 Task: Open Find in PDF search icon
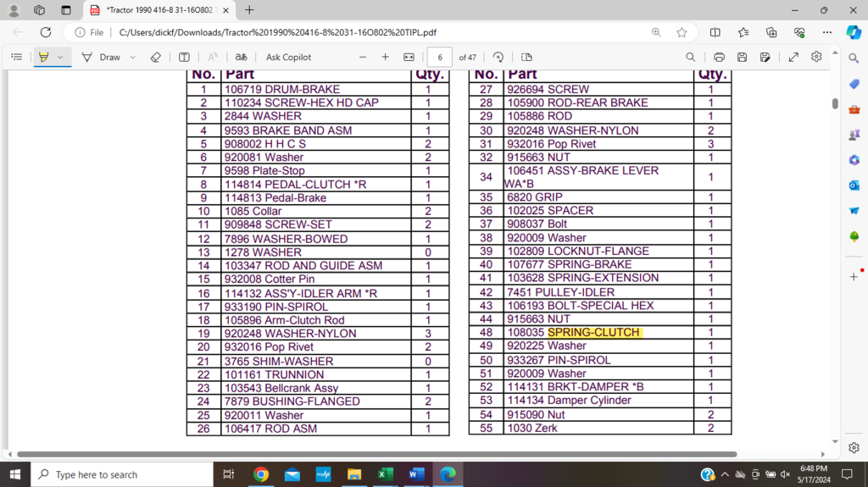690,57
